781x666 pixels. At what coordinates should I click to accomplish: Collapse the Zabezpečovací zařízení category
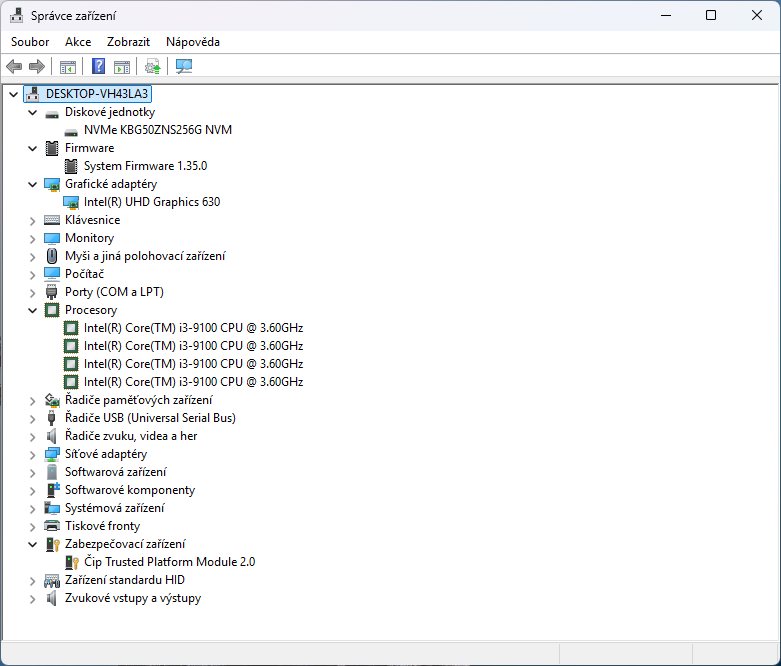pos(32,544)
